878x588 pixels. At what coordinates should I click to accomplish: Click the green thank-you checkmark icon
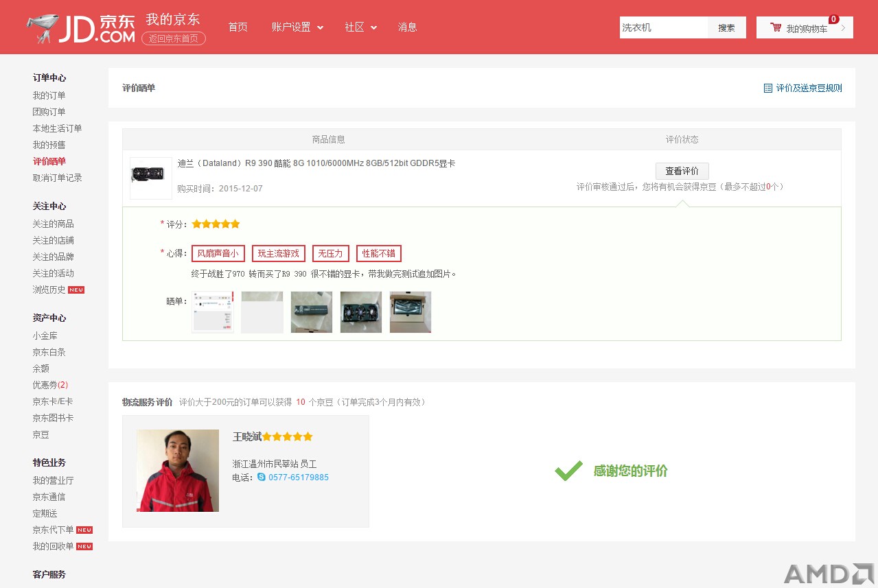point(568,471)
